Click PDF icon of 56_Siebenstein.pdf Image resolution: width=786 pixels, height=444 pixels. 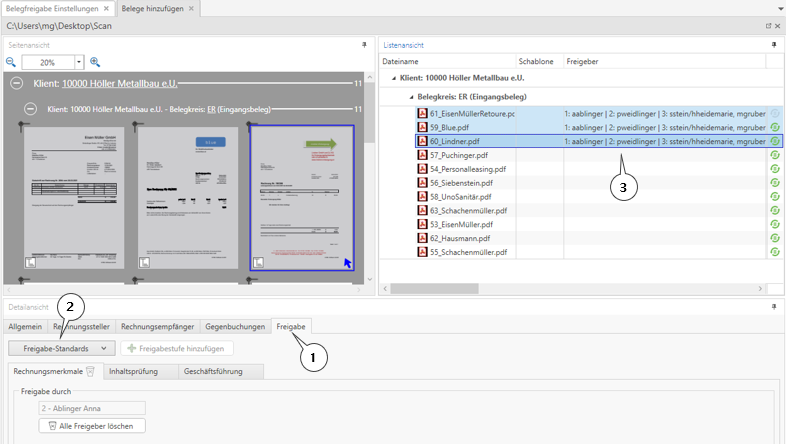point(423,183)
